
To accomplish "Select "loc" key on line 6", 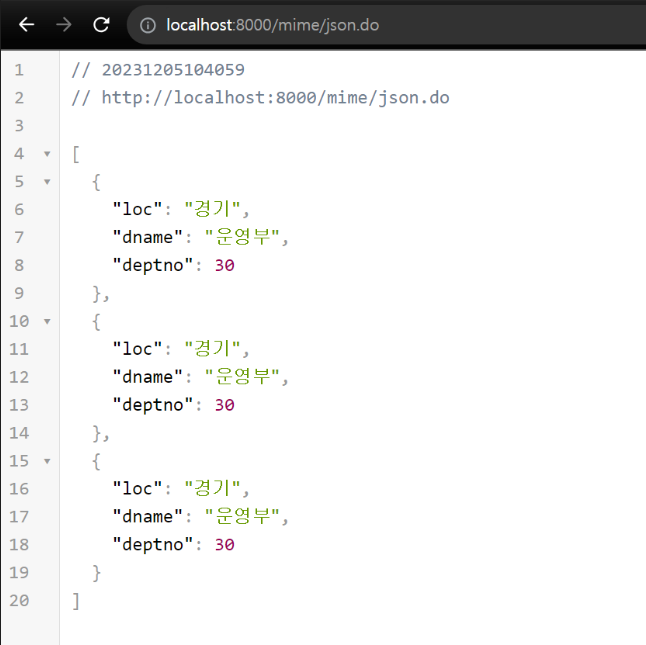I will pyautogui.click(x=137, y=209).
